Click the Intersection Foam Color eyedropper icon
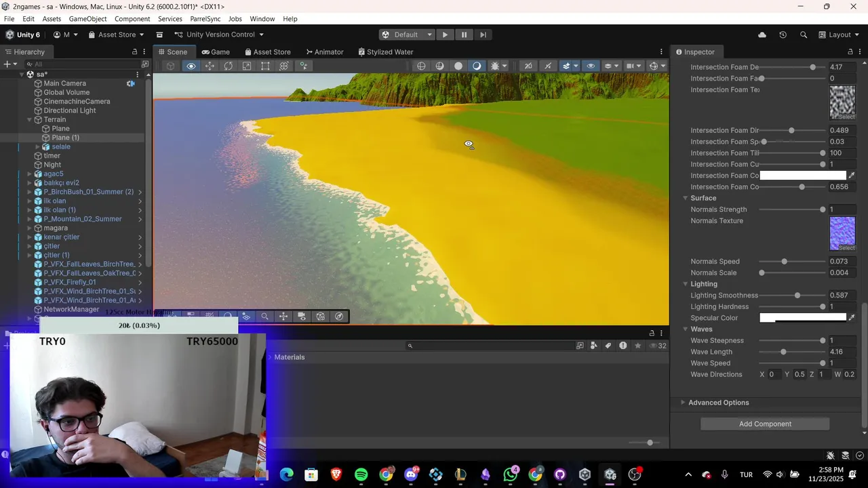Viewport: 868px width, 488px height. point(852,176)
